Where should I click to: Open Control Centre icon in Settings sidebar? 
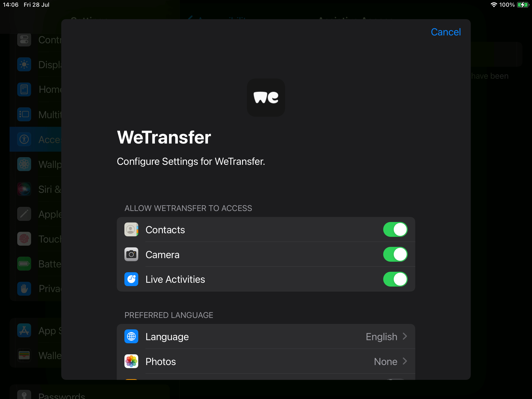click(x=24, y=39)
